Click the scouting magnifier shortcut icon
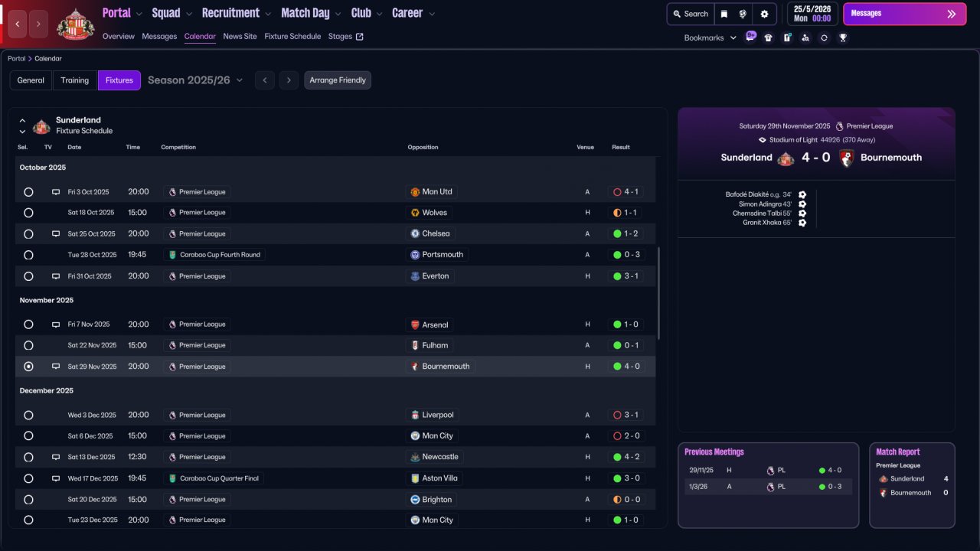 click(805, 37)
